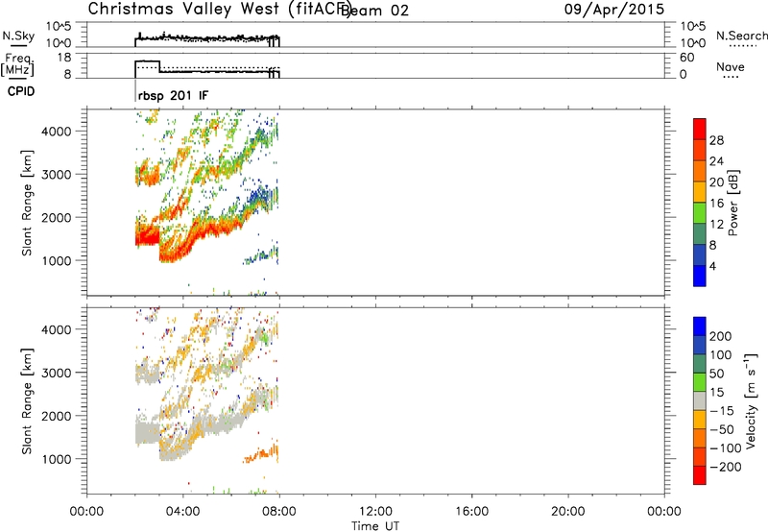The height and width of the screenshot is (532, 768).
Task: Click the '-100' velocity colorbar tick label
Action: coord(726,448)
